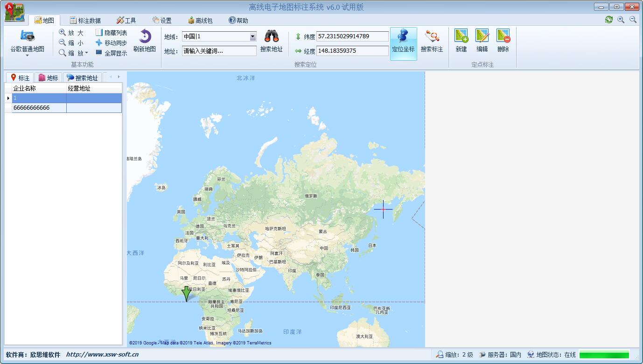The width and height of the screenshot is (643, 364).
Task: Click the top-right magnifier zoom-out icon
Action: pos(633,20)
